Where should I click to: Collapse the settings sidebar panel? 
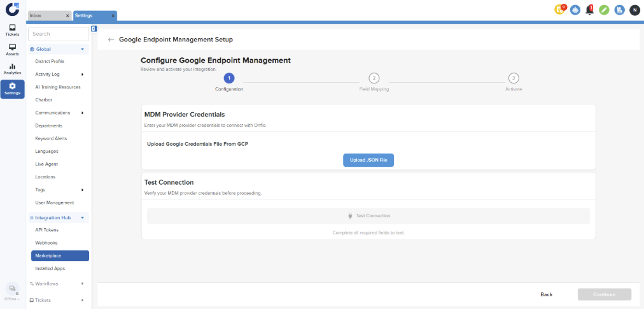[94, 29]
